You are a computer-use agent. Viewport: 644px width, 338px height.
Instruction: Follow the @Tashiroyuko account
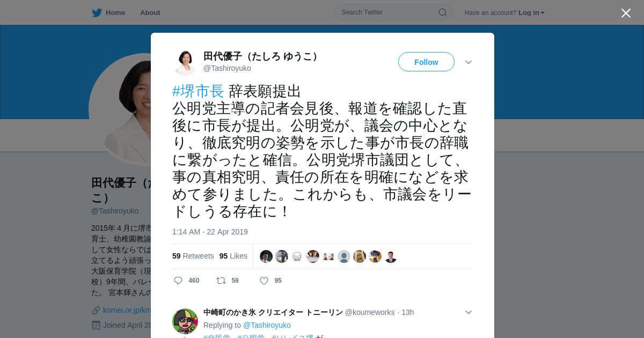(x=426, y=62)
